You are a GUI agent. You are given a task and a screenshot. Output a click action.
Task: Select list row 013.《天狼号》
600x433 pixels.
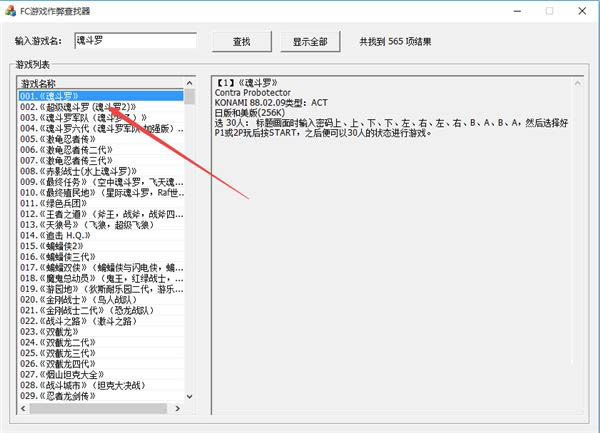tap(101, 225)
